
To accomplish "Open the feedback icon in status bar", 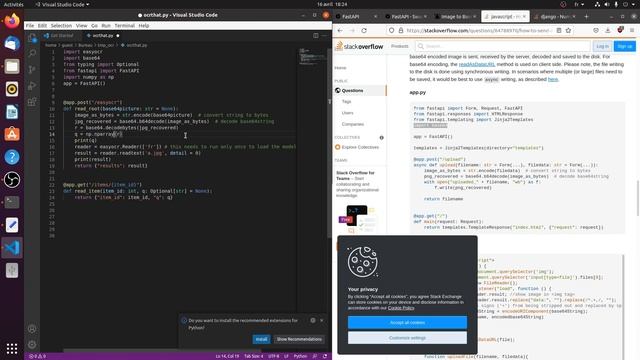I will tap(315, 356).
